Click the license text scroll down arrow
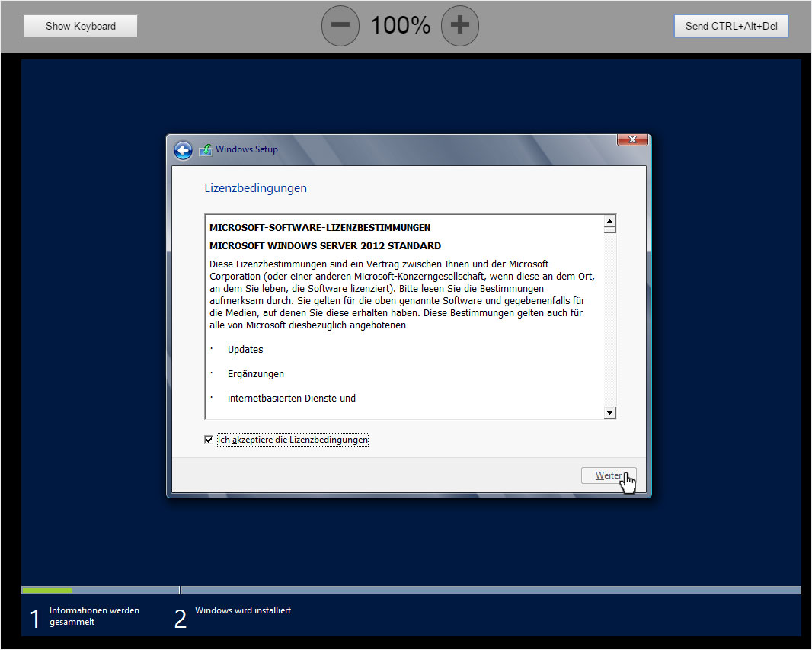Viewport: 812px width, 650px height. [610, 413]
